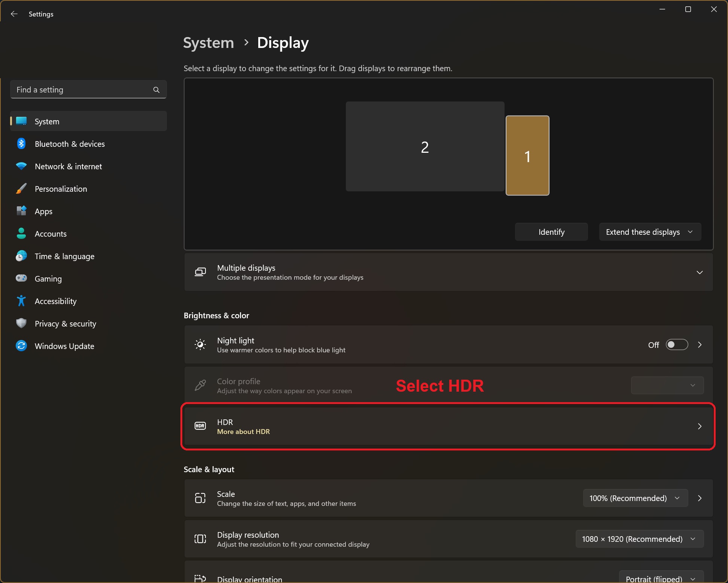The image size is (728, 583).
Task: Open Privacy & security in sidebar
Action: (x=66, y=324)
